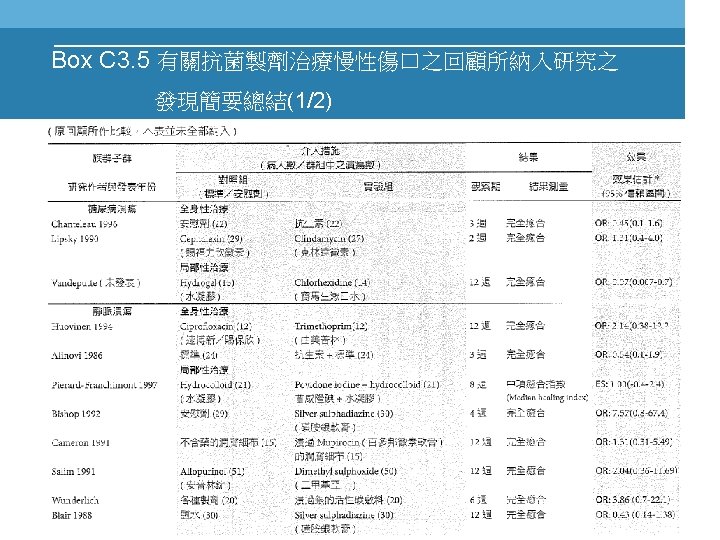Click 'Povidone iodine + hydrocolloid (21)' cell
This screenshot has width=720, height=540.
point(367,385)
